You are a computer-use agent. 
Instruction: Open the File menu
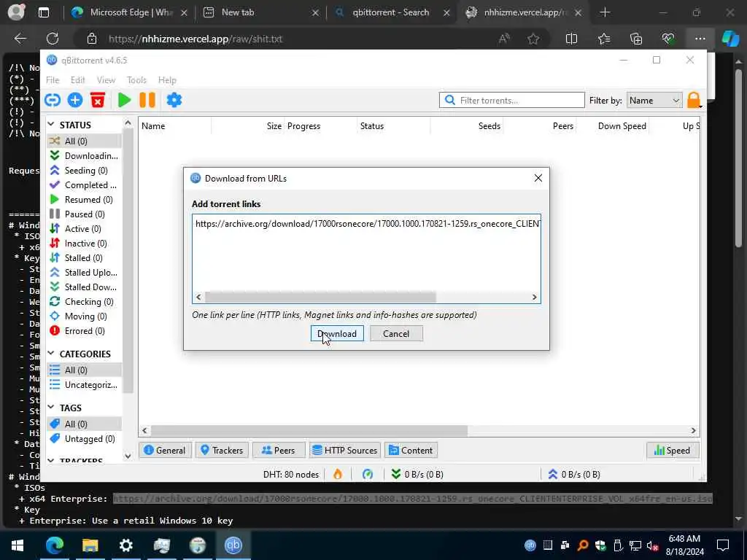coord(53,80)
